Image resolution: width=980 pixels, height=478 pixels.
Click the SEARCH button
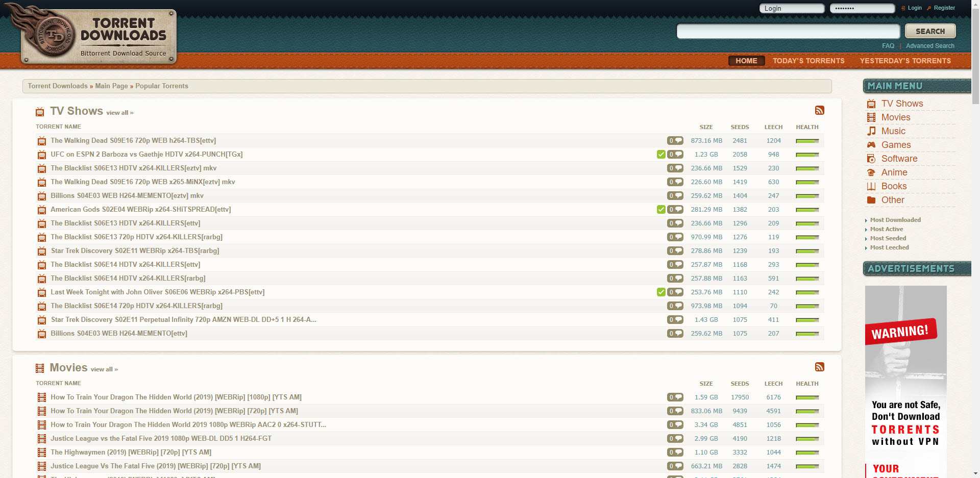[x=930, y=31]
